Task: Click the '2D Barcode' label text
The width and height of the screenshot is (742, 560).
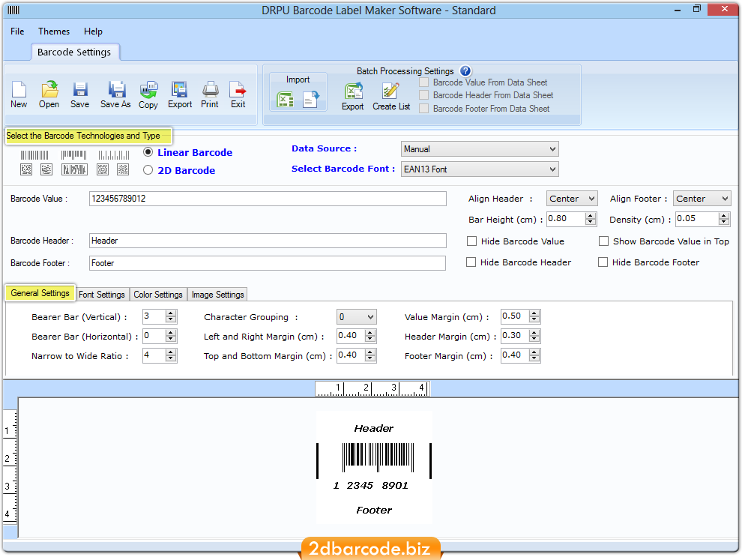Action: (x=187, y=170)
